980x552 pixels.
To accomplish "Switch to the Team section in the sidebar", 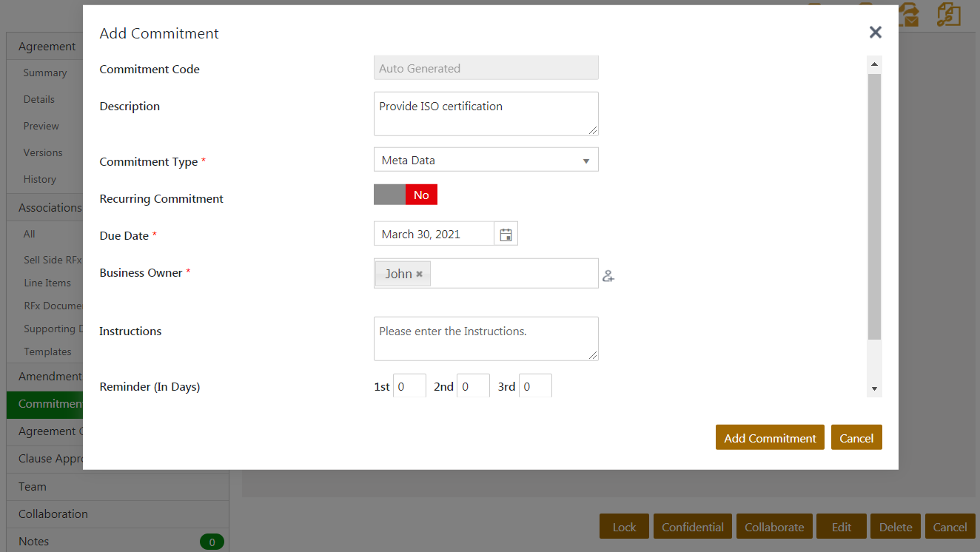I will click(x=33, y=487).
